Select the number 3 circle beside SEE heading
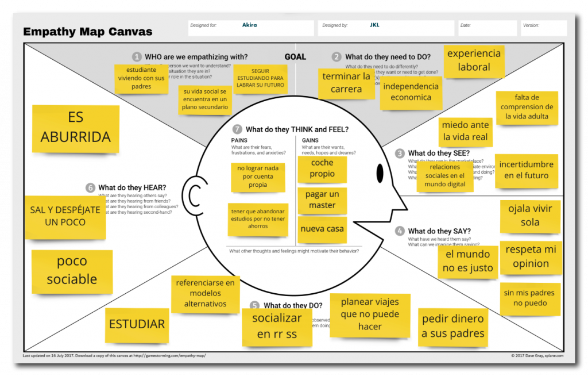 (x=400, y=154)
